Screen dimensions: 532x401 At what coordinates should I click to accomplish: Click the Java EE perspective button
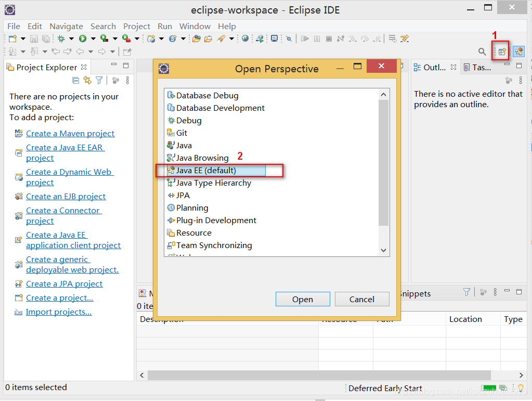pos(519,51)
